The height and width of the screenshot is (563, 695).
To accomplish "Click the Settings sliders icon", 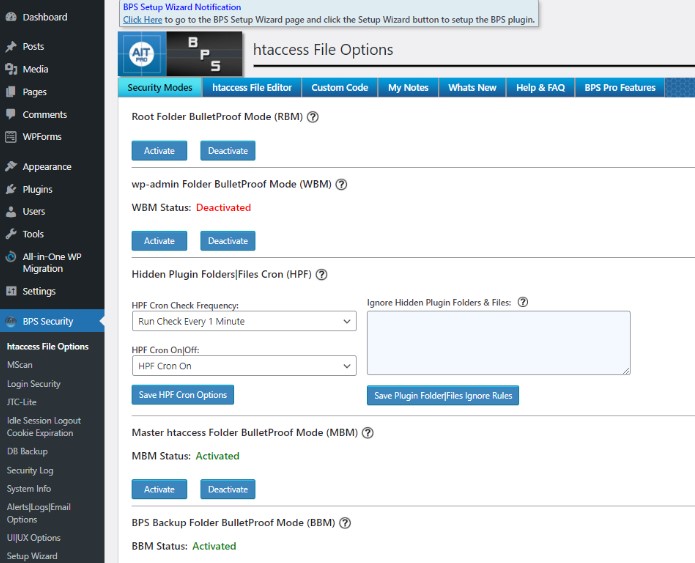I will [x=11, y=291].
